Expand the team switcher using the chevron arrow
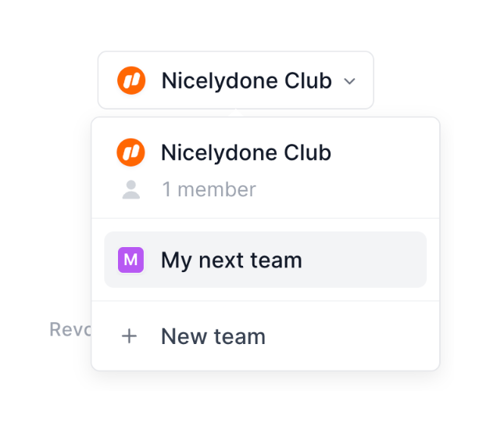Image resolution: width=504 pixels, height=441 pixels. tap(350, 81)
